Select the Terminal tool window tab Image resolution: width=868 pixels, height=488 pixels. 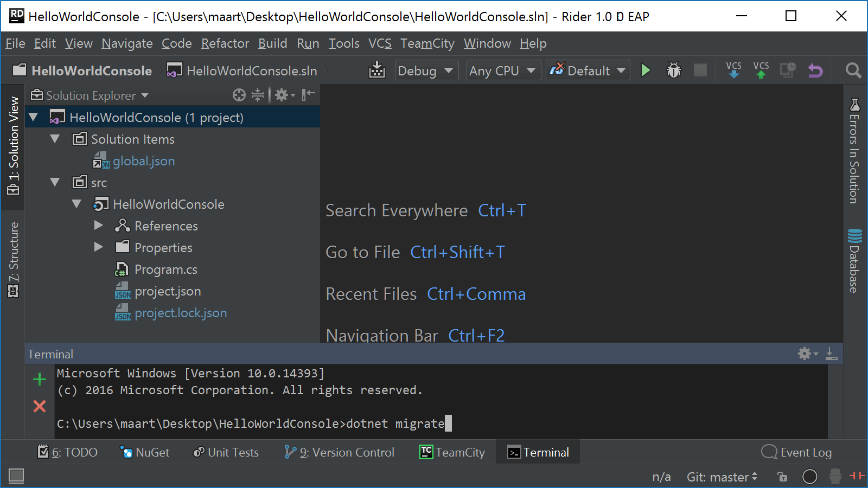(538, 452)
